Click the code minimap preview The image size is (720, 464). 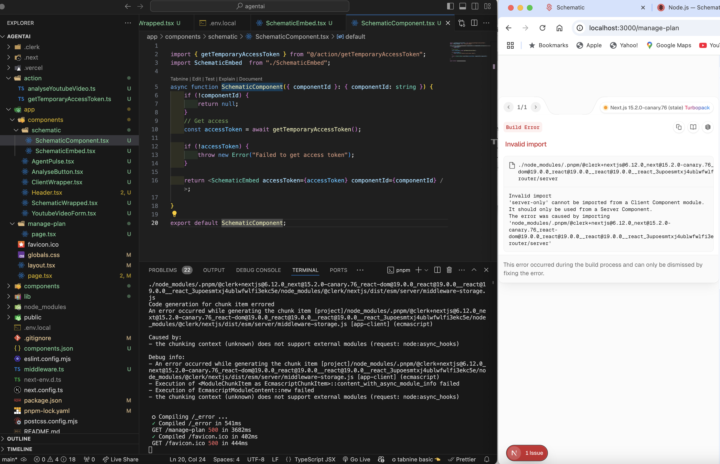(470, 51)
